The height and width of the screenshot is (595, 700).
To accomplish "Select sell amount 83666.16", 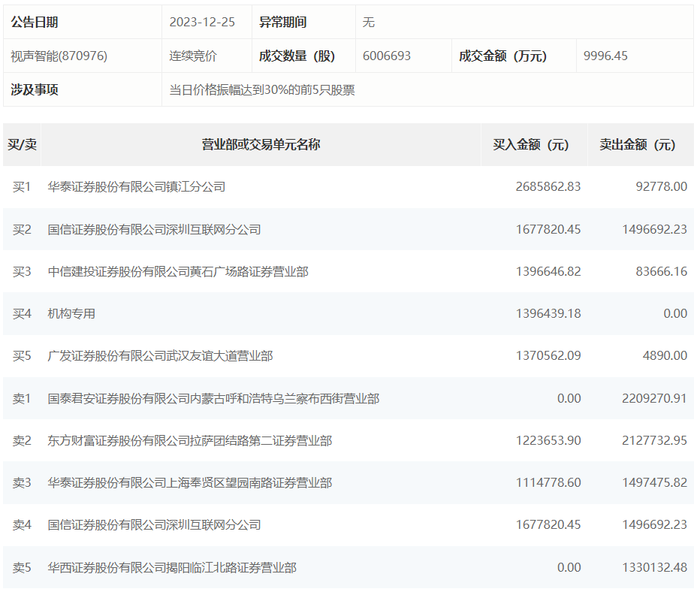I will point(661,271).
